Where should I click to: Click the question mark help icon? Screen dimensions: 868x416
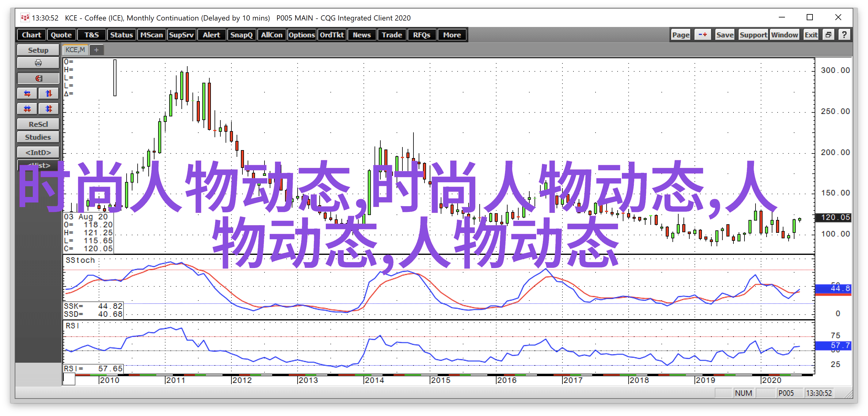tap(844, 35)
